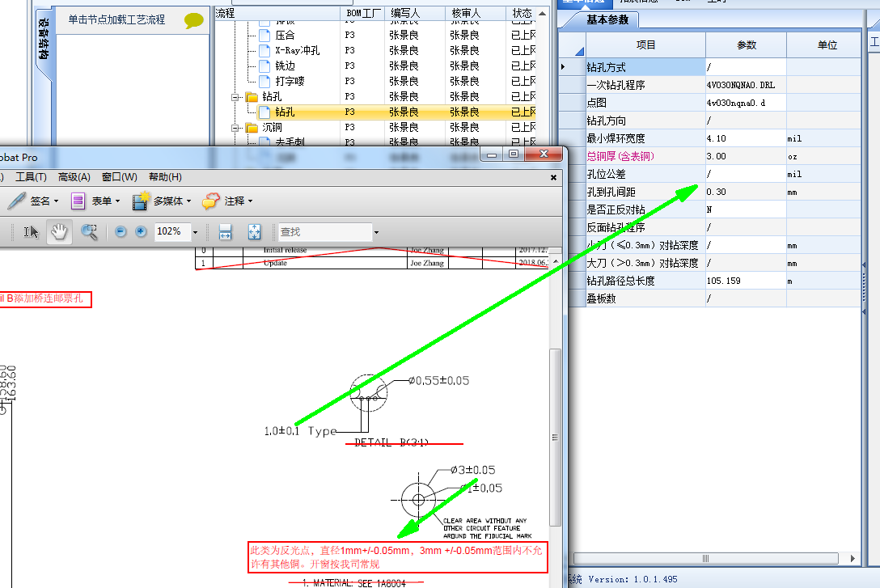Viewport: 880px width, 588px height.
Task: Click the 流程 column header
Action: [277, 13]
